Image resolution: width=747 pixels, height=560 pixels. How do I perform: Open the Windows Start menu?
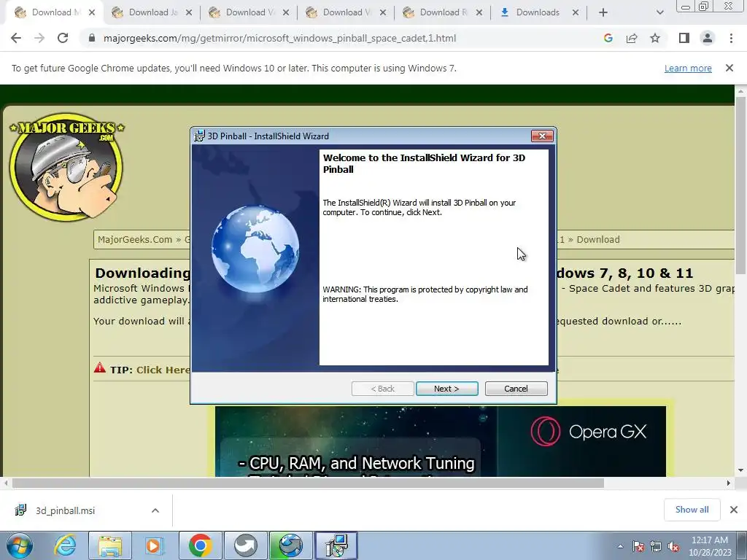tap(19, 545)
